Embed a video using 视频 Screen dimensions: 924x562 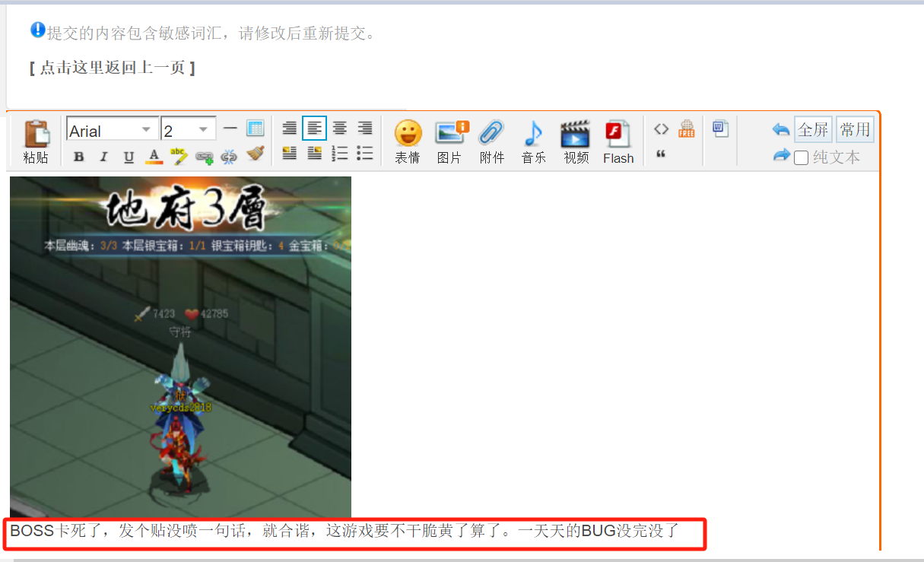[x=576, y=141]
